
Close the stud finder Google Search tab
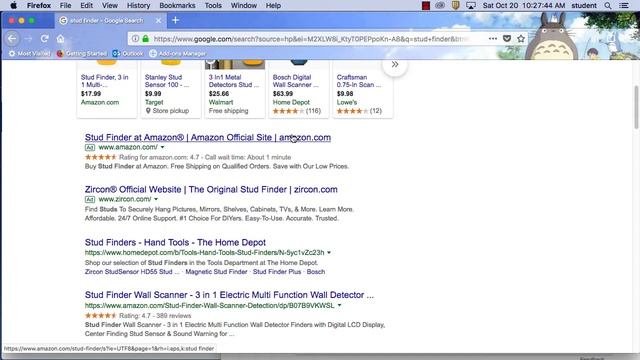tap(158, 20)
